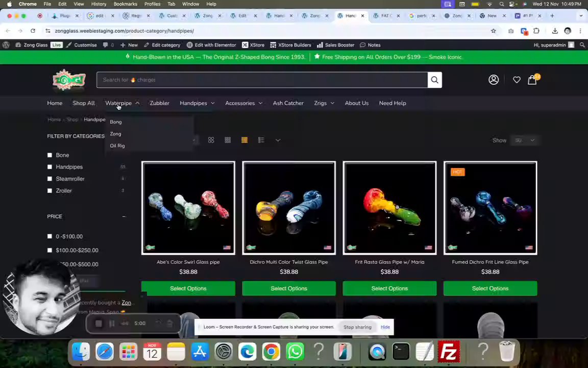
Task: Go to Shop All in the navigation
Action: [x=84, y=103]
